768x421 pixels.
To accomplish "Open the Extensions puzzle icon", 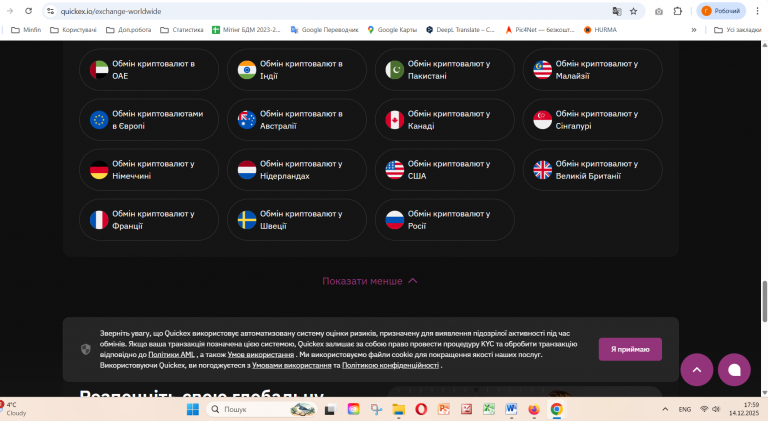I will (x=677, y=11).
